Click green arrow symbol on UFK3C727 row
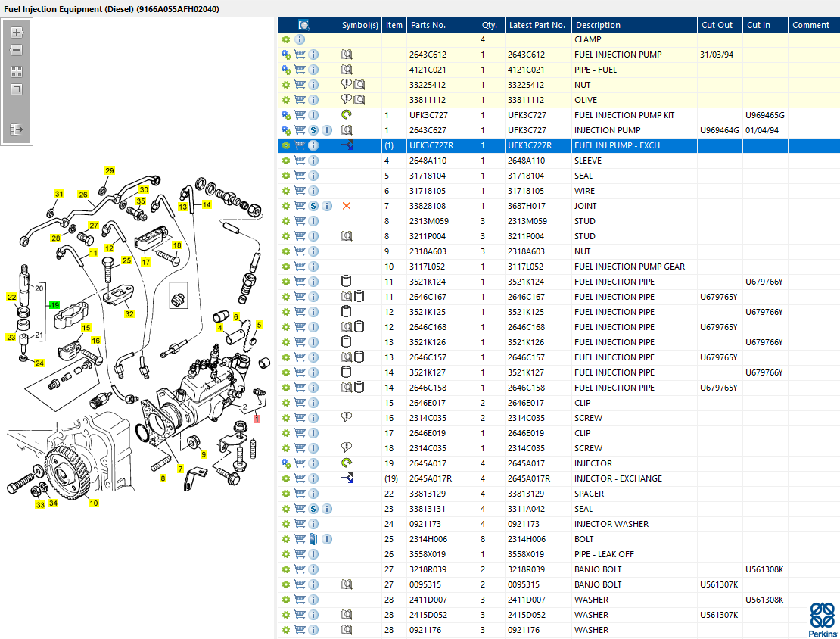This screenshot has width=840, height=639. tap(347, 115)
